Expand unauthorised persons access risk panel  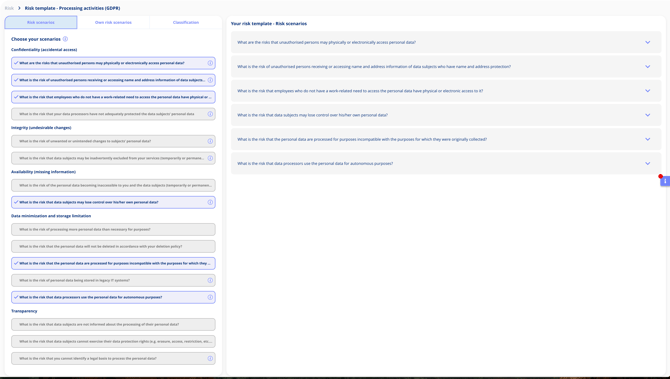tap(446, 42)
